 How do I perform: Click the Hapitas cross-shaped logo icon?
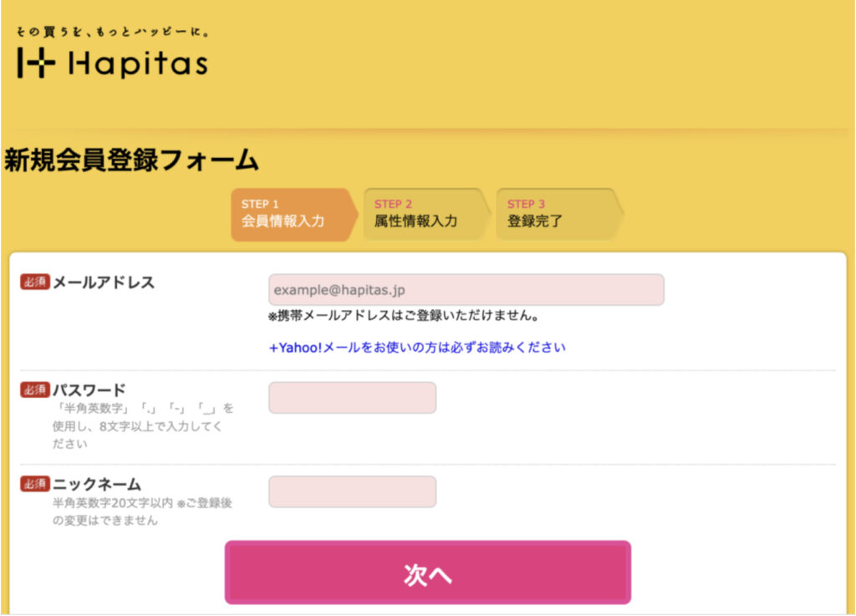pyautogui.click(x=36, y=64)
